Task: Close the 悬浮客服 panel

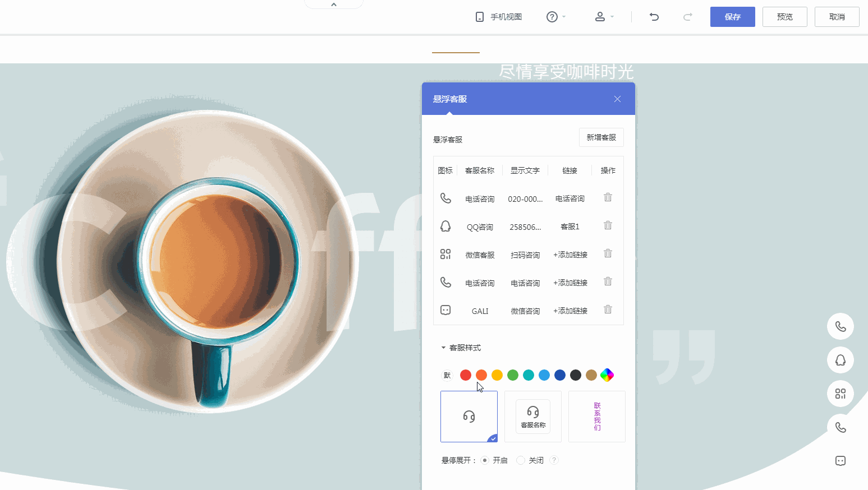Action: pos(617,99)
